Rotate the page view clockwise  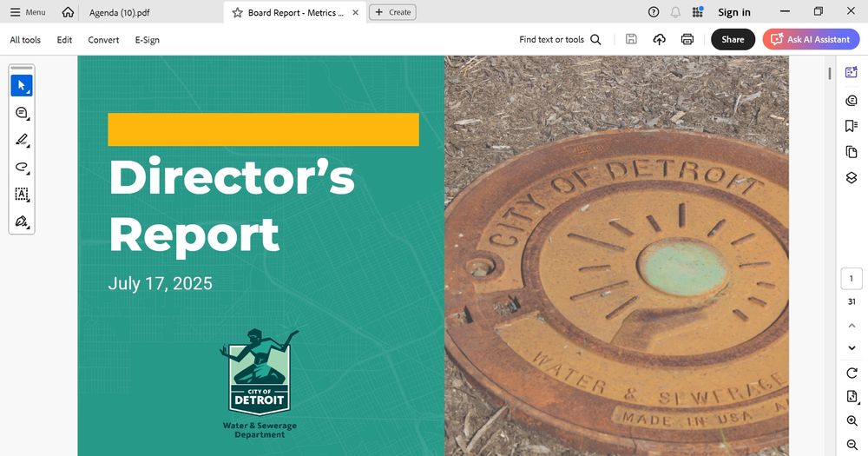point(852,373)
